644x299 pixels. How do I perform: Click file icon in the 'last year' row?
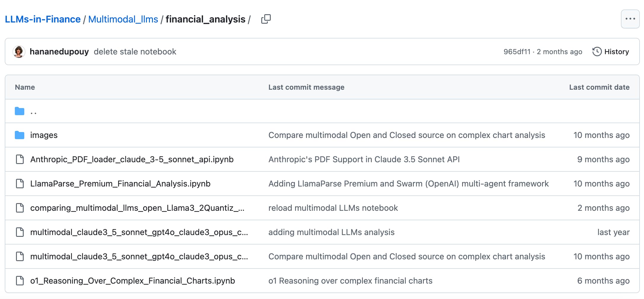coord(20,232)
